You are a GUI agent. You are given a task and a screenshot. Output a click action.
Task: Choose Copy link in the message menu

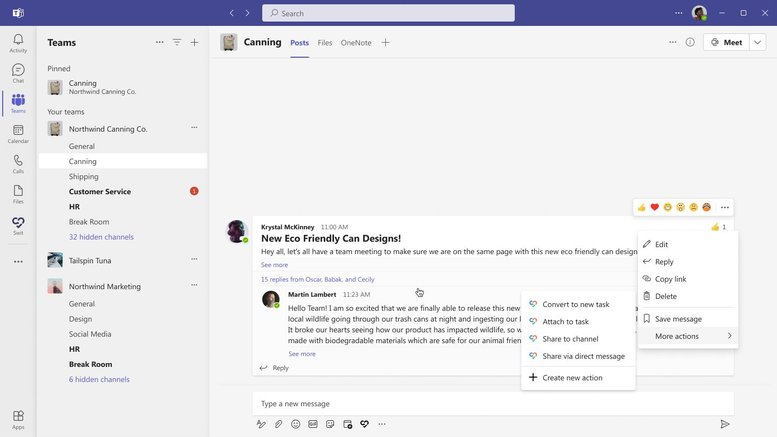coord(688,279)
